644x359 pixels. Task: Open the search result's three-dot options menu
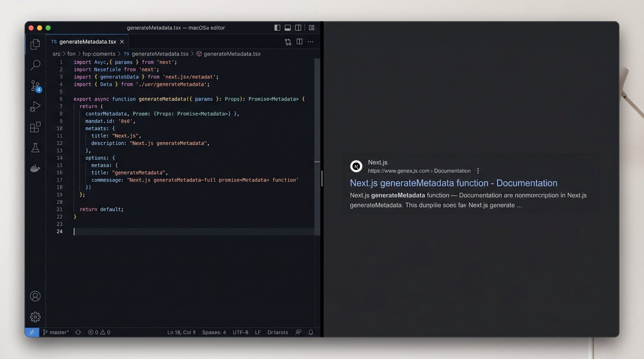pos(478,171)
